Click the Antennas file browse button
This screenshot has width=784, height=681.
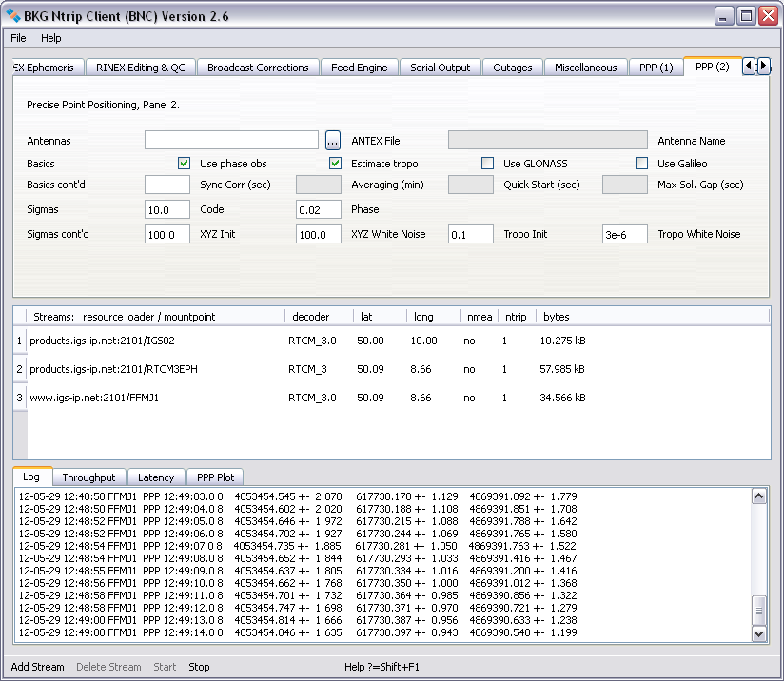point(332,141)
